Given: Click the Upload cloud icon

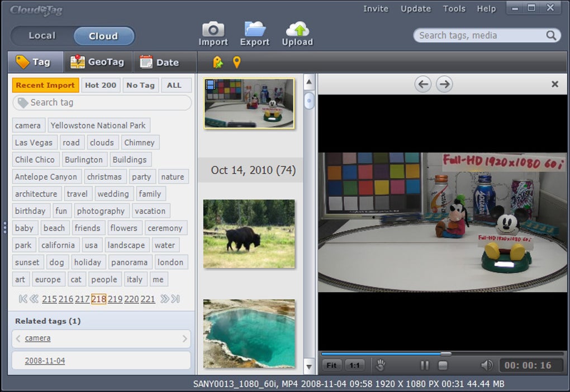Looking at the screenshot, I should (x=297, y=29).
